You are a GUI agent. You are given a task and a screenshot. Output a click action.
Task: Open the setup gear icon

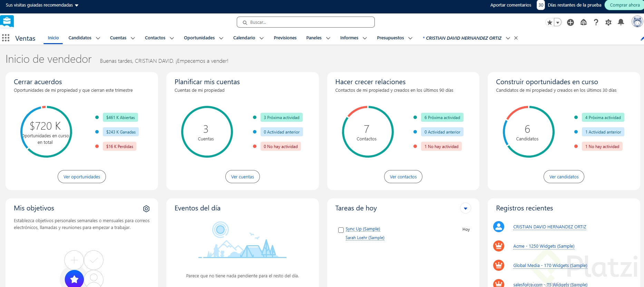(608, 22)
